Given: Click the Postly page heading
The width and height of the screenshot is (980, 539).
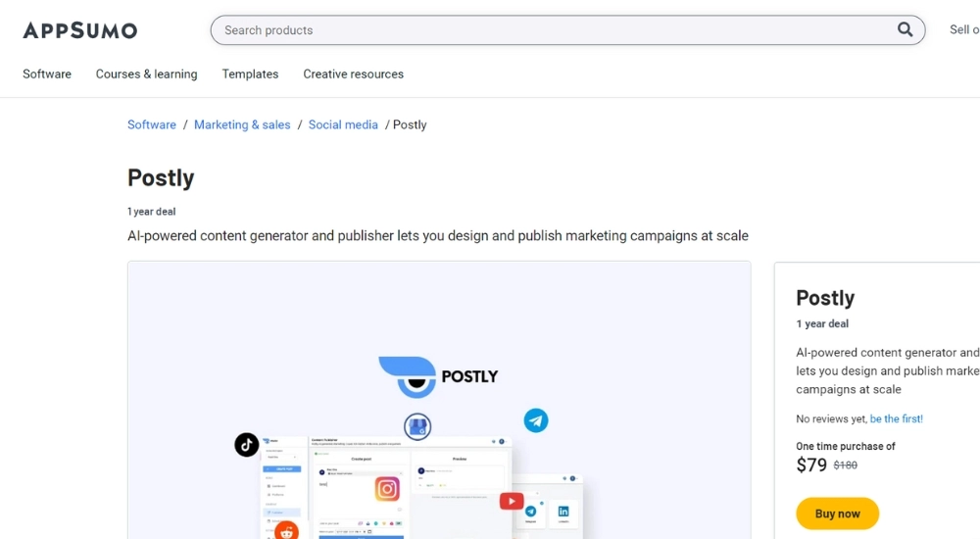Looking at the screenshot, I should point(161,177).
